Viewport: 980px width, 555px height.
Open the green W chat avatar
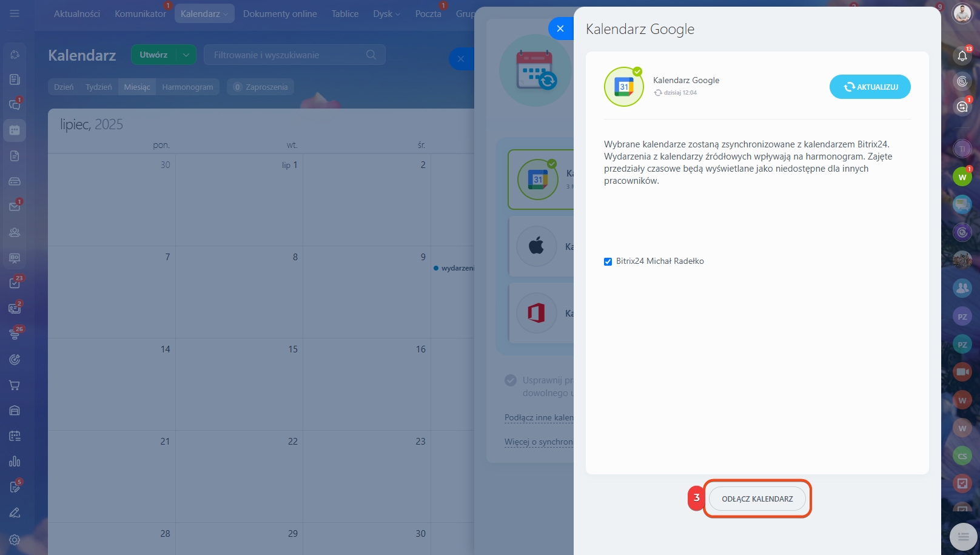962,177
